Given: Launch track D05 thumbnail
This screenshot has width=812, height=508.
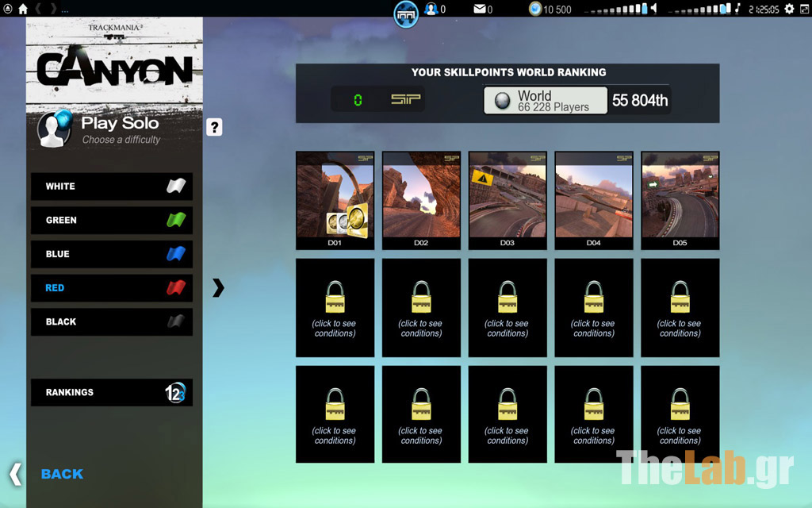Looking at the screenshot, I should [x=680, y=201].
